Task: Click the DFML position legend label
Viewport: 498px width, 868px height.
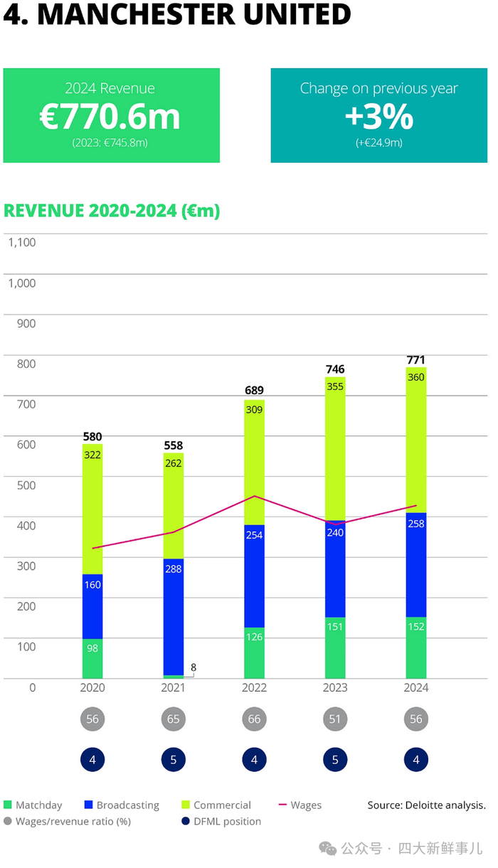Action: [x=228, y=822]
